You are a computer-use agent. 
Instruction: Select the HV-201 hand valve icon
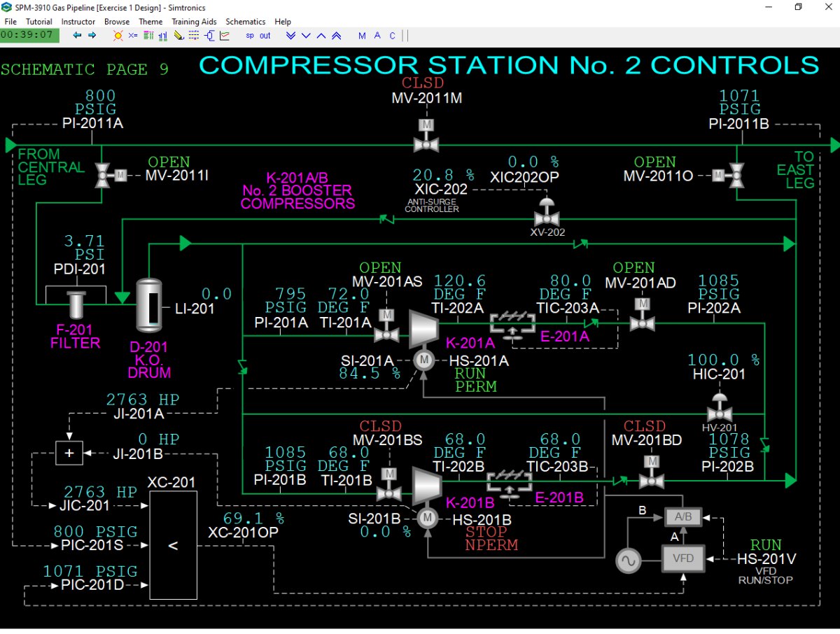pos(719,406)
